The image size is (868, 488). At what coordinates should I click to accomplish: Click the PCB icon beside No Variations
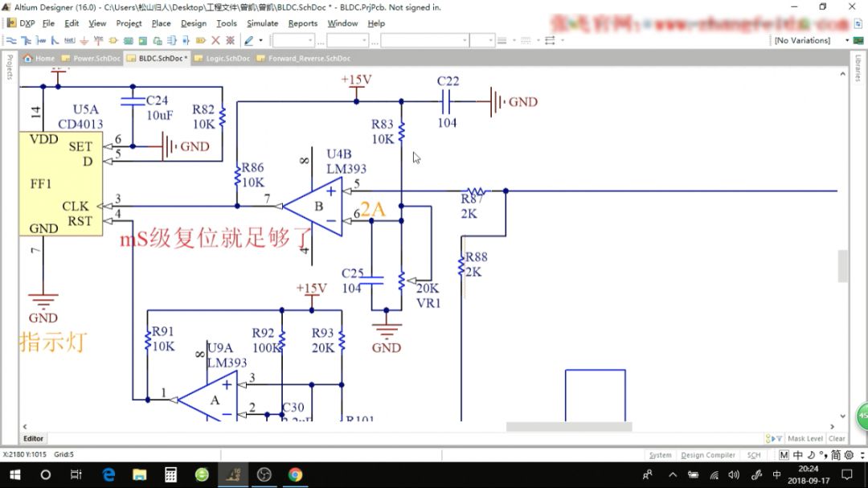(858, 40)
